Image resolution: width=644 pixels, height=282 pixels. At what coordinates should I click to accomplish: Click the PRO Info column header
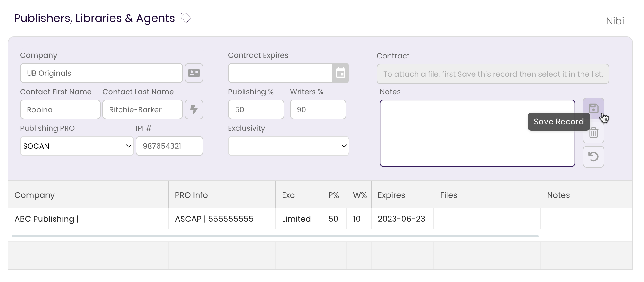point(222,195)
